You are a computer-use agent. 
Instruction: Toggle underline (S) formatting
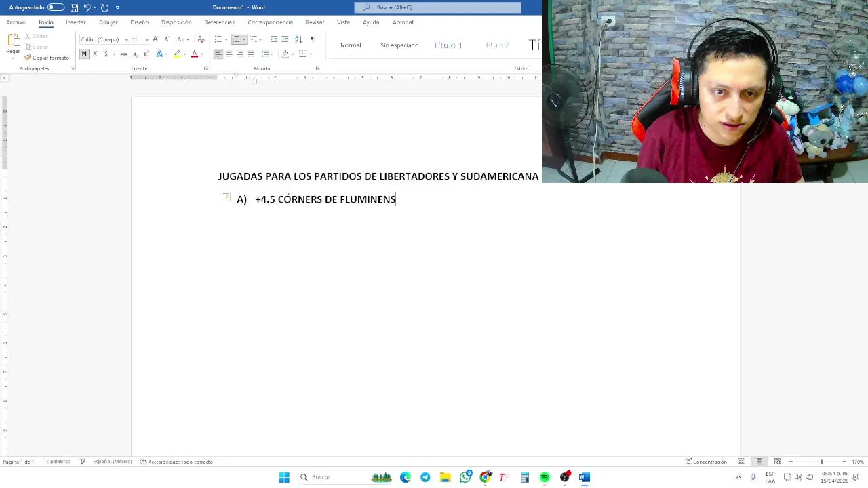point(106,54)
